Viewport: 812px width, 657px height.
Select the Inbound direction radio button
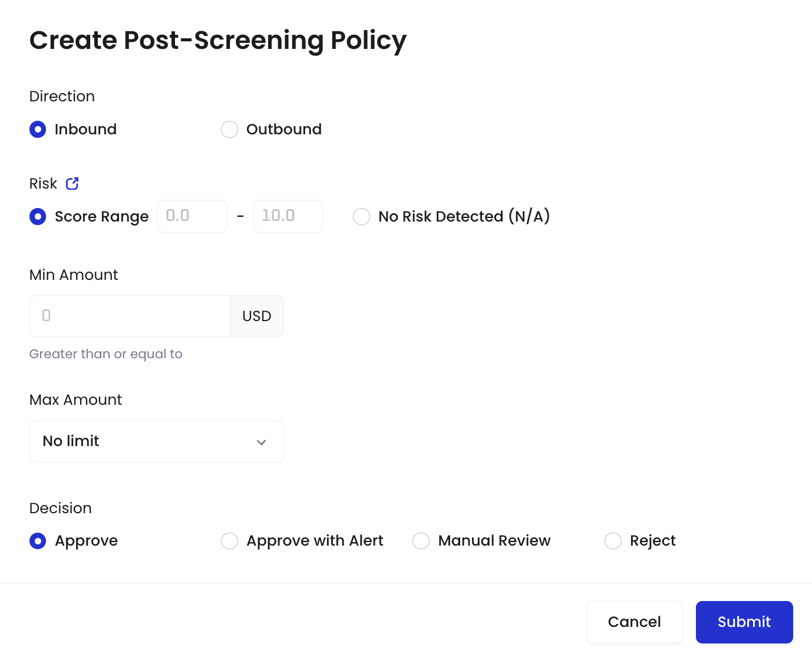(38, 130)
